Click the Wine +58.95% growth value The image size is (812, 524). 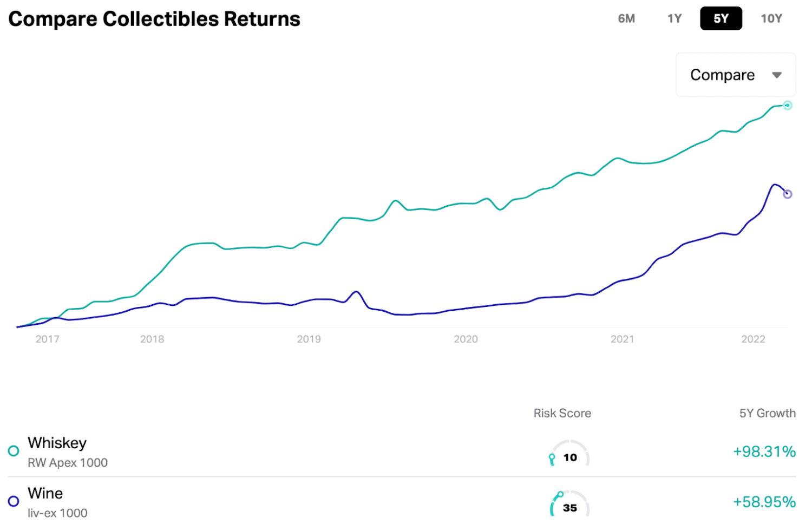pos(764,502)
